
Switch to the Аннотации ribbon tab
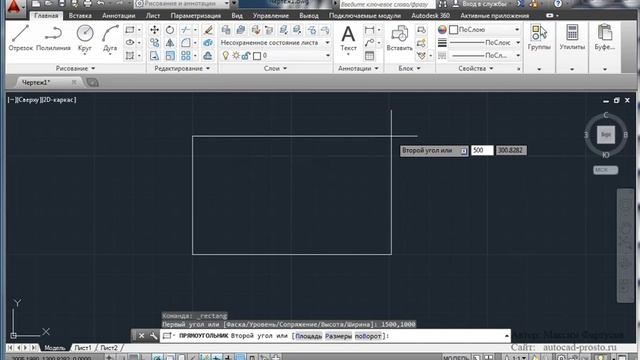point(119,16)
